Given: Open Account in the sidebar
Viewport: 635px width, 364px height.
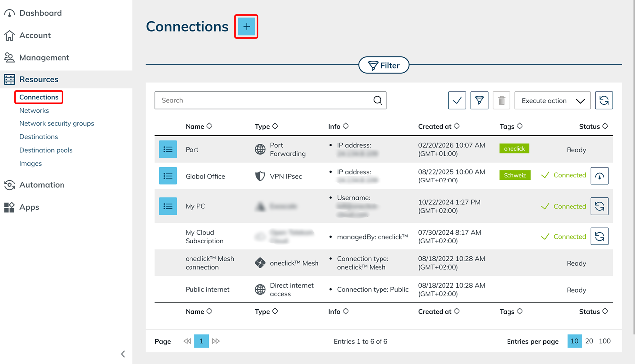Looking at the screenshot, I should 35,35.
